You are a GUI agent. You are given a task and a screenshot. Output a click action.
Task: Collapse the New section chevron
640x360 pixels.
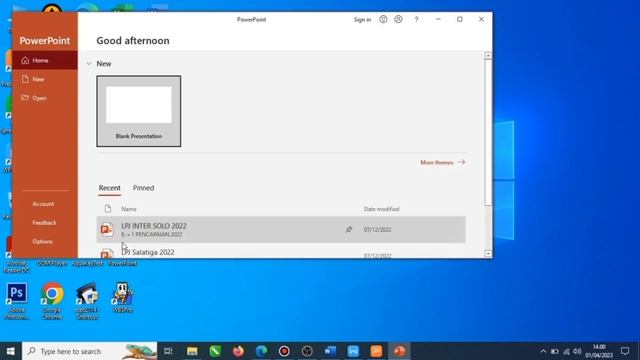(x=89, y=64)
